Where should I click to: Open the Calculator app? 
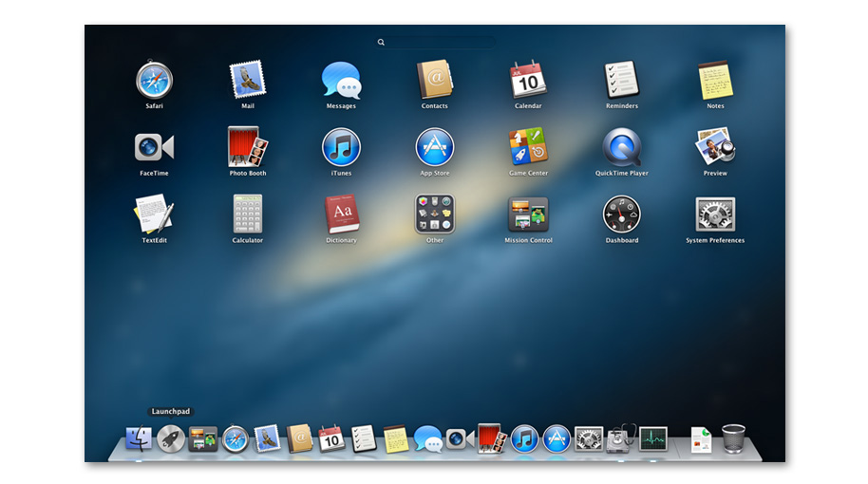248,214
